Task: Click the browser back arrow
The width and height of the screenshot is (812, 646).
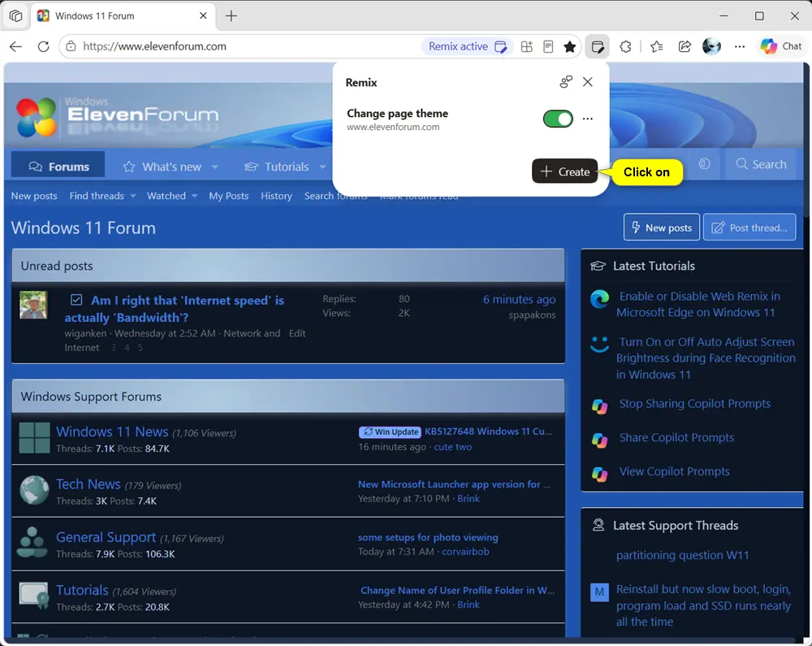Action: [16, 46]
